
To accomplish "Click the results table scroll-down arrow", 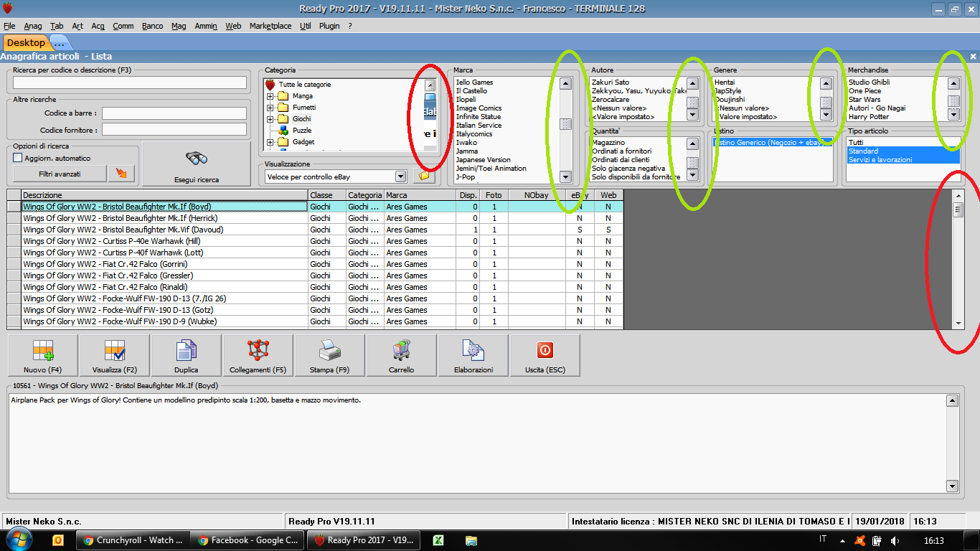I will (958, 324).
